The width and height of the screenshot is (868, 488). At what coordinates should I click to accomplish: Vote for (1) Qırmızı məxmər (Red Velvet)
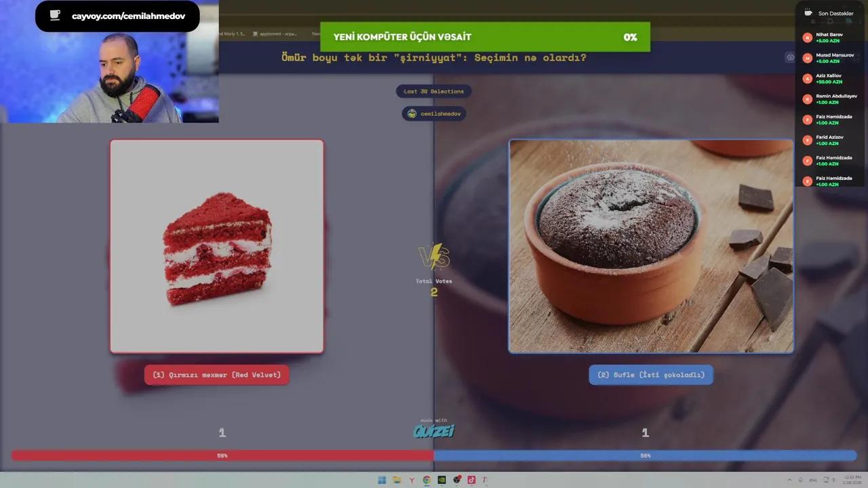(x=217, y=375)
